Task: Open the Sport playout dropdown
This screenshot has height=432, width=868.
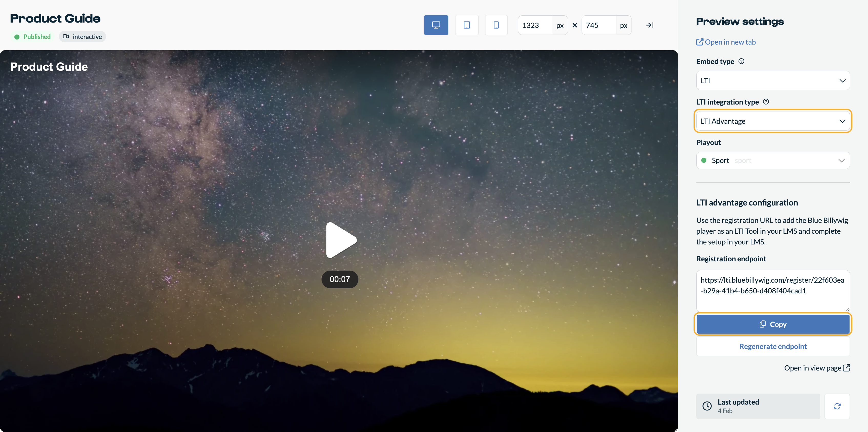Action: 773,160
